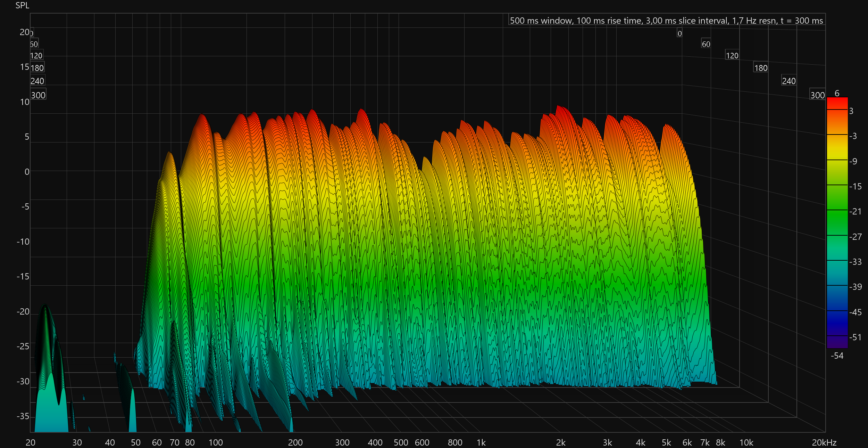
Task: Select the right-side 240 ms time marker
Action: tap(788, 81)
